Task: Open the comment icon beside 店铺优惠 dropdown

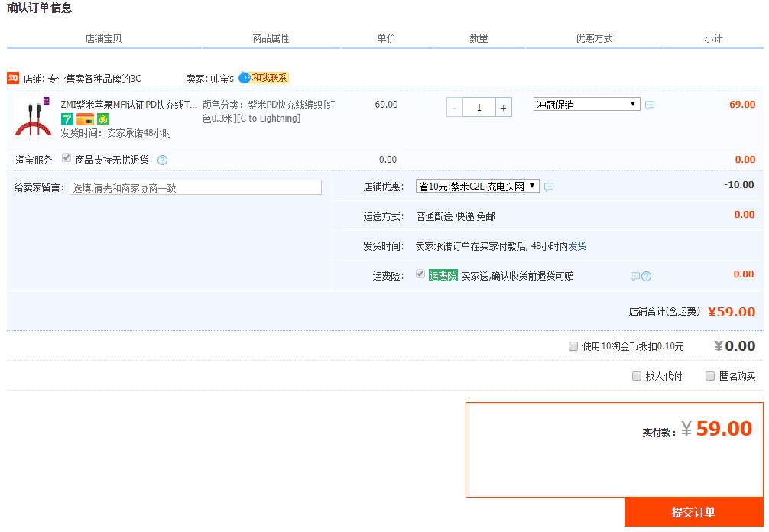Action: 550,187
